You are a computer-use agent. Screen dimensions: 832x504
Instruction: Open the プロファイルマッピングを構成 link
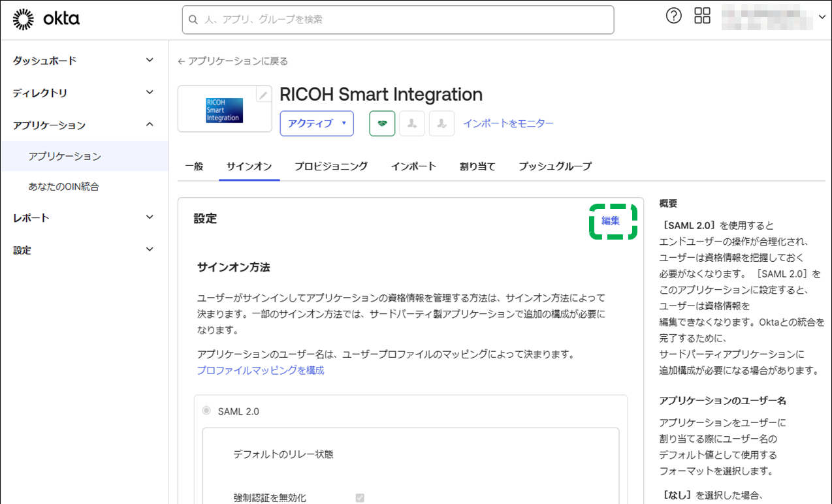(x=261, y=370)
